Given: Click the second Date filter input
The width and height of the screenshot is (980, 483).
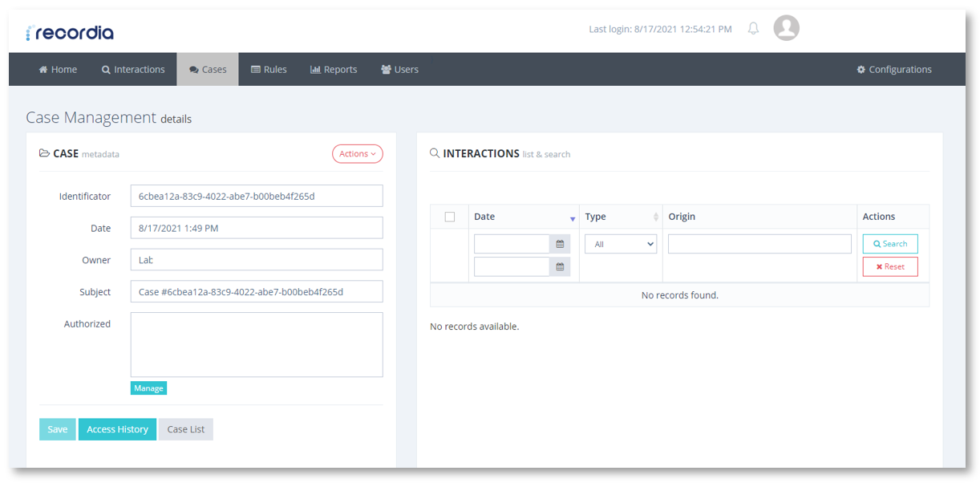Looking at the screenshot, I should 512,266.
